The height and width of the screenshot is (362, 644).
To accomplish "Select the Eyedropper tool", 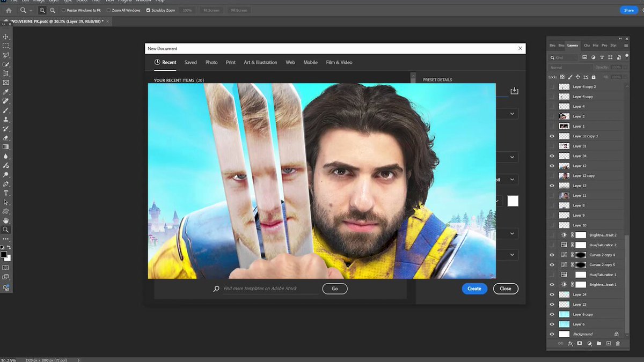I will click(x=6, y=92).
